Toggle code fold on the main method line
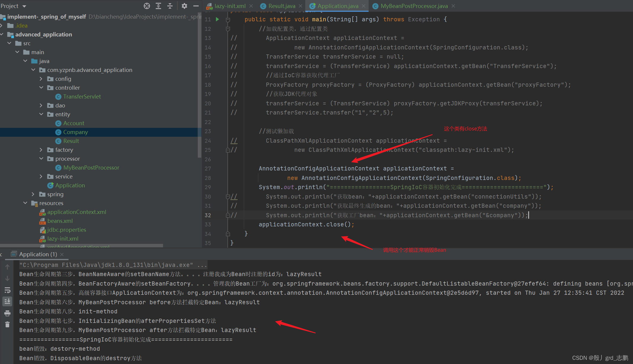Screen dimensions: 633x364 [228, 20]
